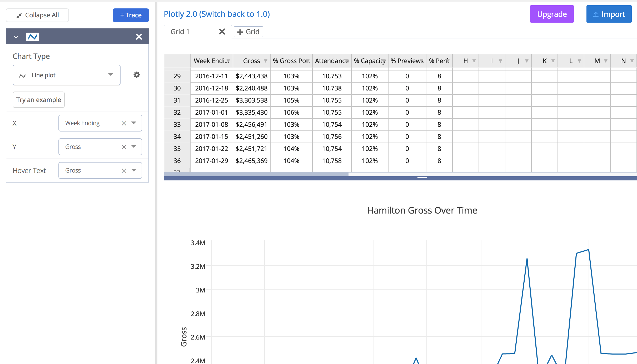Screen dimensions: 637x364
Task: Open column K header menu arrow
Action: coord(553,61)
